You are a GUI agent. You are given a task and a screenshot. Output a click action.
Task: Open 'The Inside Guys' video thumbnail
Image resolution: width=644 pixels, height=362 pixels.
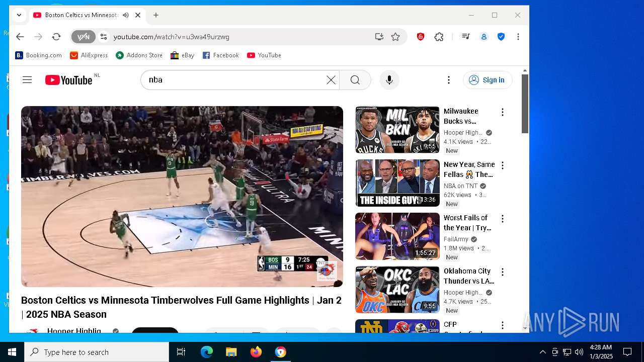pos(397,183)
